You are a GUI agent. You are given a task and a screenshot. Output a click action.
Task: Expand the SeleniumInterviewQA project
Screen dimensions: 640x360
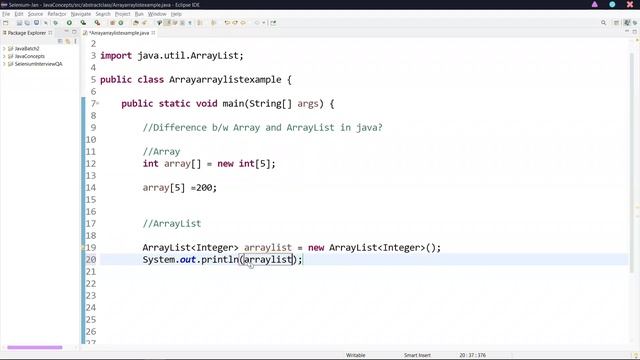[4, 64]
